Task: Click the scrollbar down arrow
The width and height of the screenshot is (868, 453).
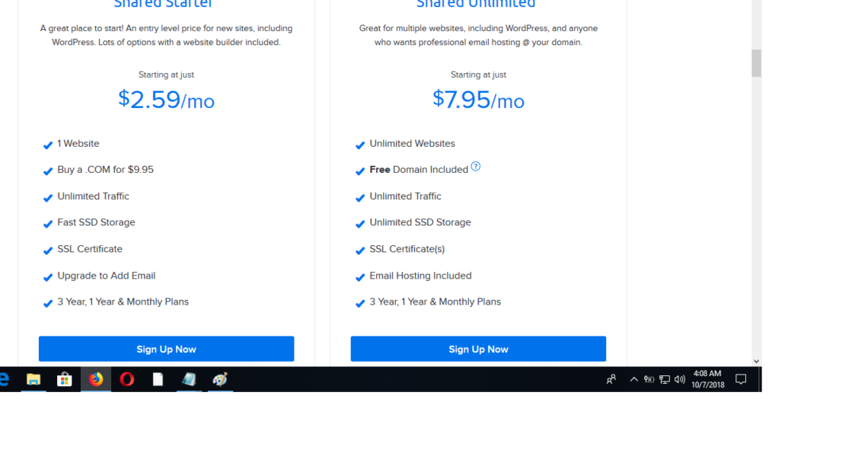Action: (x=756, y=361)
